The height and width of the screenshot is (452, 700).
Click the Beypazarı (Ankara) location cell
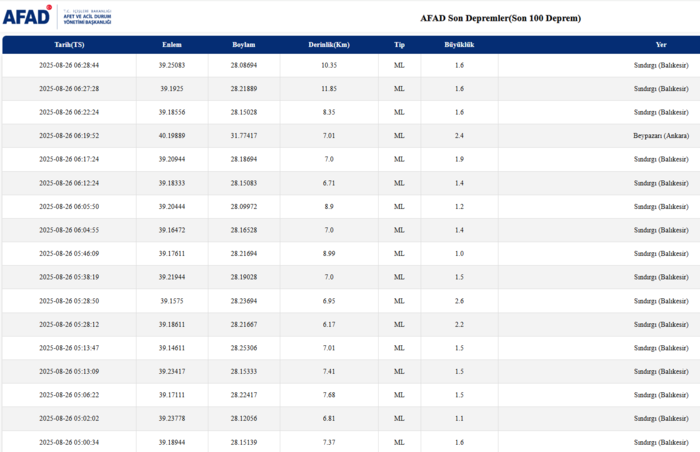pos(661,136)
